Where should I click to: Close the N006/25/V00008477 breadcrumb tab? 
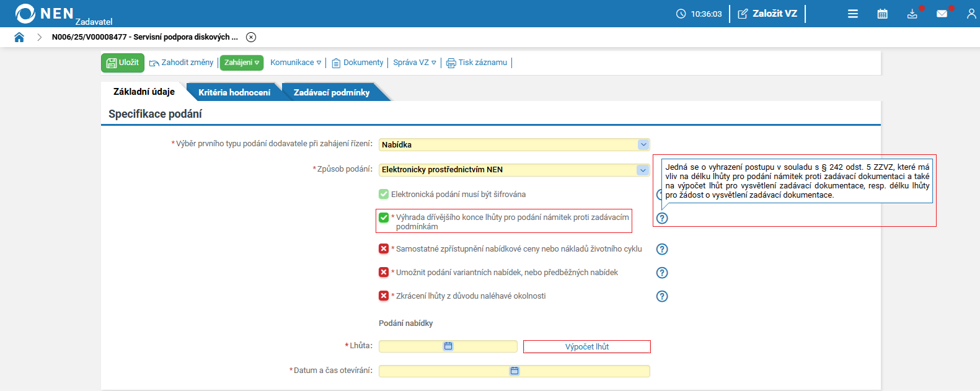[251, 37]
